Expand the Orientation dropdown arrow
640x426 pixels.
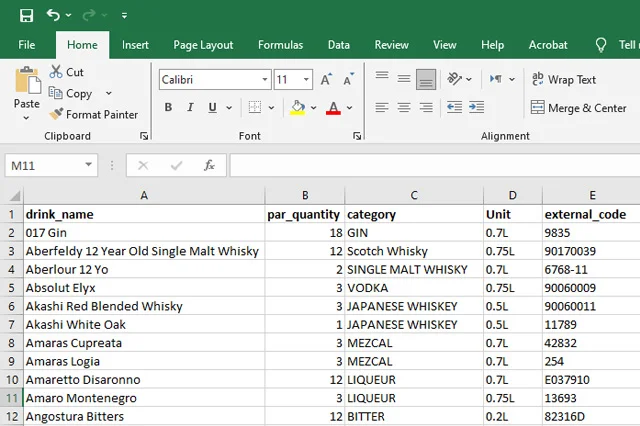[x=469, y=79]
